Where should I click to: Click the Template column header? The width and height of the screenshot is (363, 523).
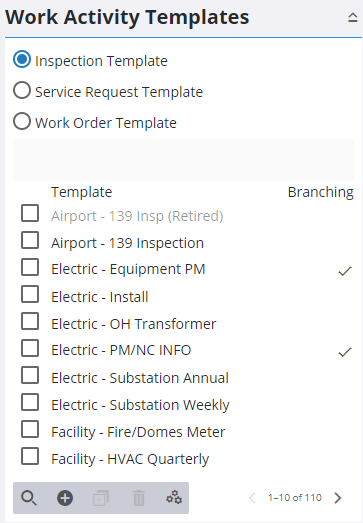tap(81, 192)
